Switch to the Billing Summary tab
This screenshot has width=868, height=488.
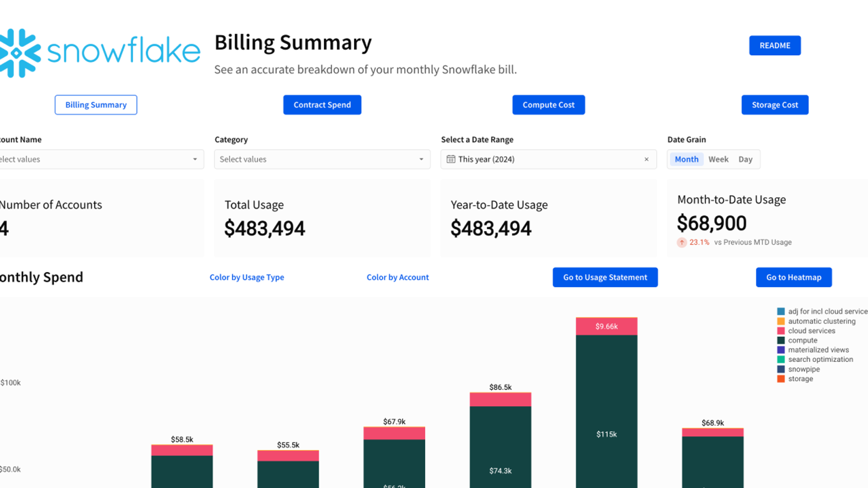point(96,105)
